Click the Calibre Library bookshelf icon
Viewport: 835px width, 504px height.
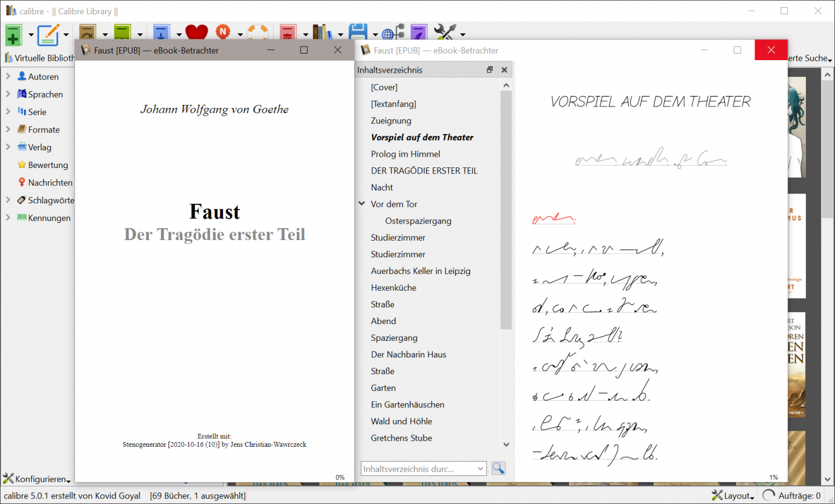click(x=322, y=32)
